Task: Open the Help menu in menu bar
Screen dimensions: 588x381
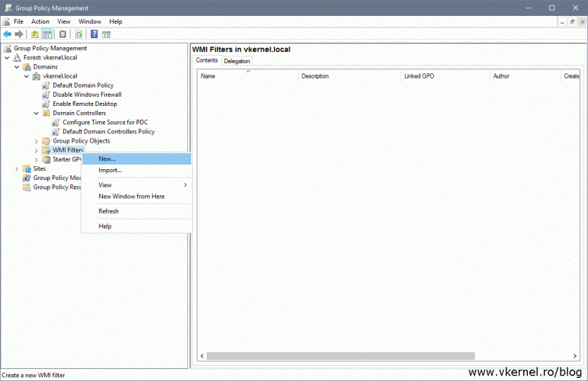Action: 116,22
